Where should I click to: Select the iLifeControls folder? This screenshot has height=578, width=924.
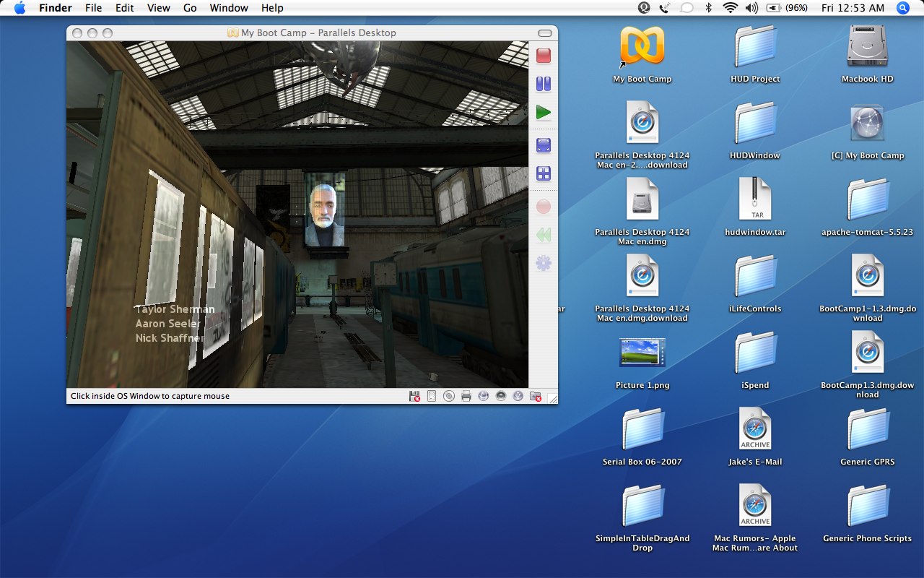pos(755,277)
